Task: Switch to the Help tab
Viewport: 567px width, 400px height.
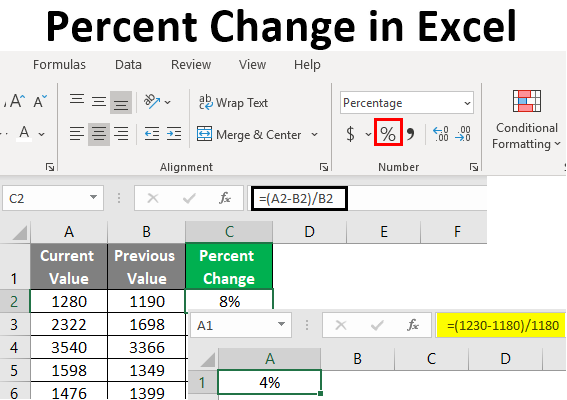Action: (x=307, y=65)
